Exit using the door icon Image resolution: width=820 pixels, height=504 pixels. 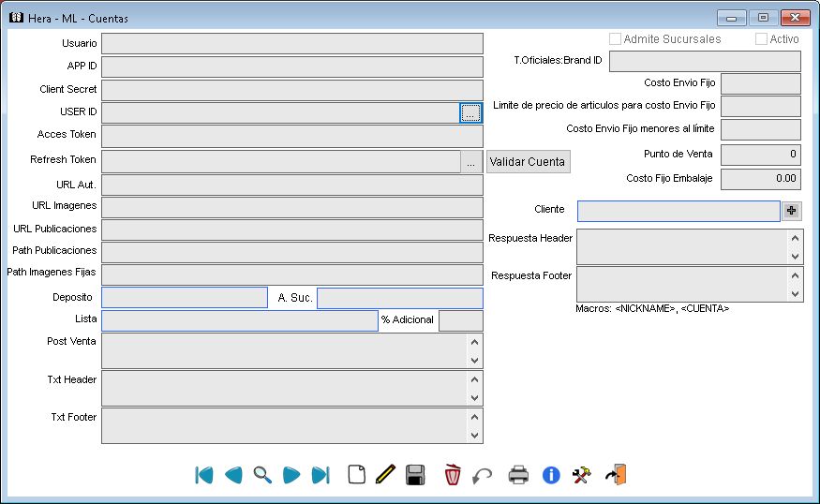pos(616,475)
